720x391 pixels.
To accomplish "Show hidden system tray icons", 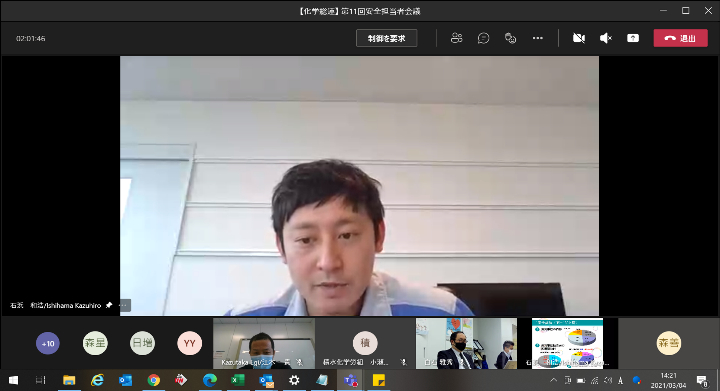I will click(553, 380).
